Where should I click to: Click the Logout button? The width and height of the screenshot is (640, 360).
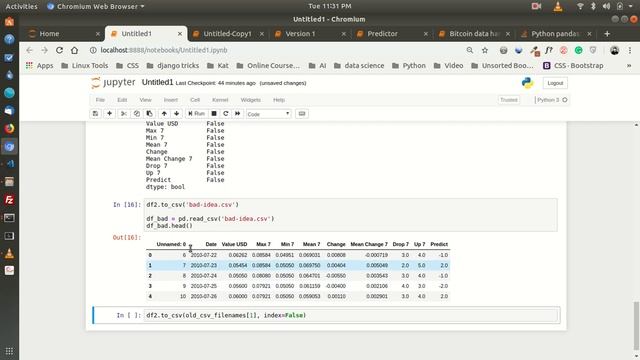click(x=555, y=83)
